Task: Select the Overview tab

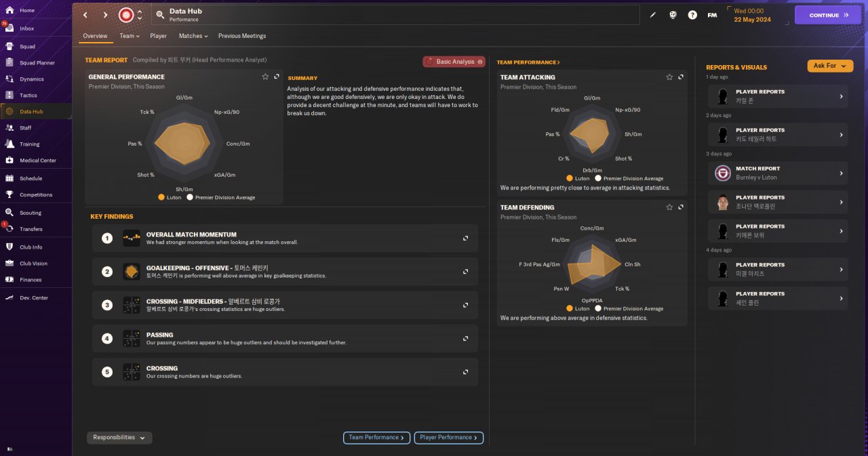Action: (95, 36)
